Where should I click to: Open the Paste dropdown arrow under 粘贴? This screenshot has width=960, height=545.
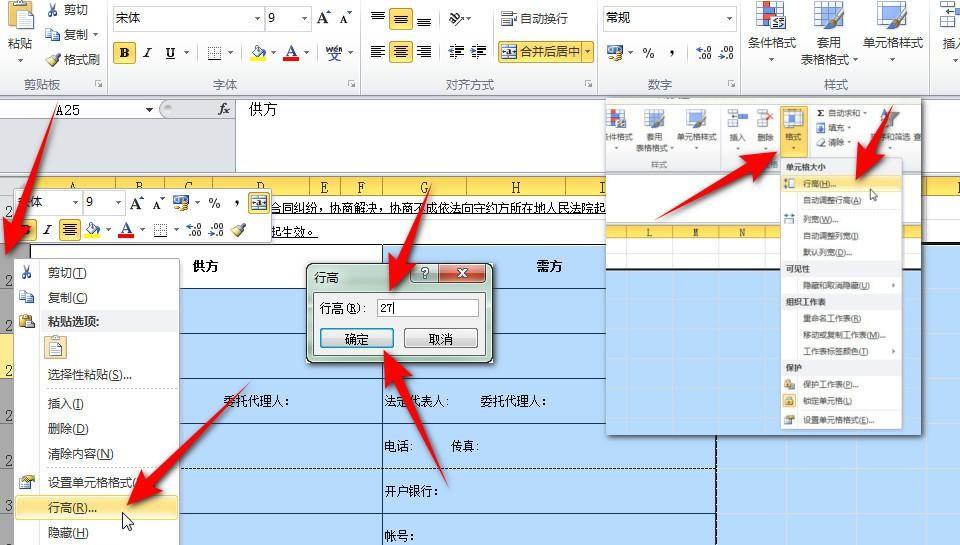pyautogui.click(x=20, y=61)
